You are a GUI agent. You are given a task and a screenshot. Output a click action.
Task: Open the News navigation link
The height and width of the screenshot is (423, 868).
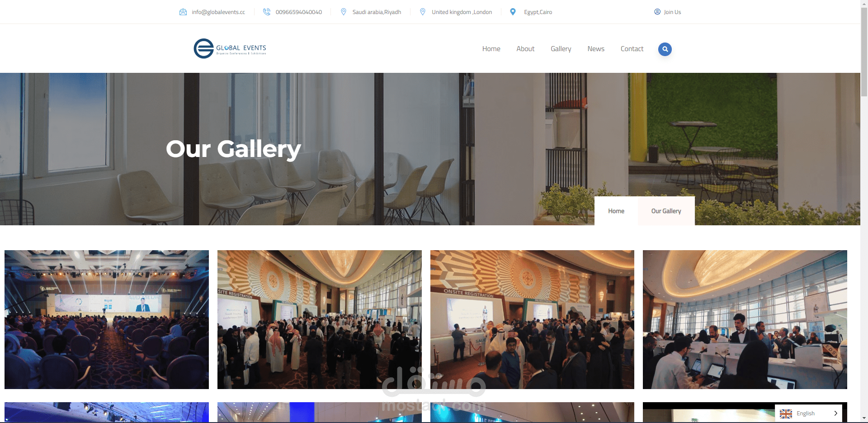pyautogui.click(x=596, y=49)
